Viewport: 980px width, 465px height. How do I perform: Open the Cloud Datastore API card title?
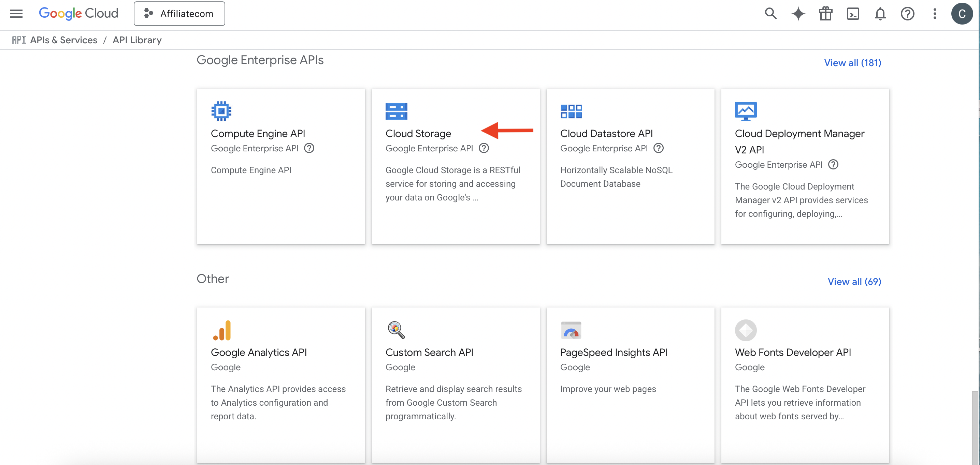point(606,133)
